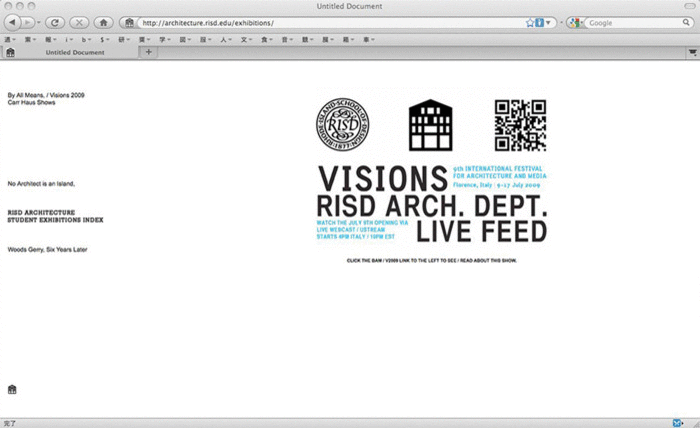Viewport: 700px width, 428px height.
Task: Open 'By All Means, / Visions 2009' link
Action: 46,95
